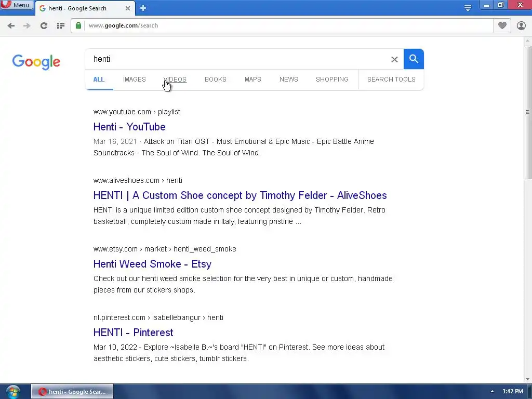Open Speed Dial grid icon
This screenshot has height=399, width=532.
tap(61, 25)
